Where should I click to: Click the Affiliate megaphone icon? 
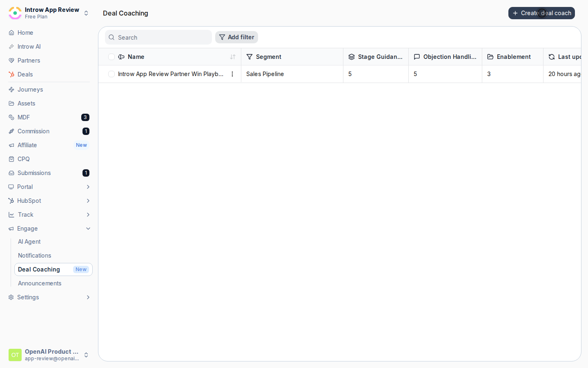[x=11, y=145]
